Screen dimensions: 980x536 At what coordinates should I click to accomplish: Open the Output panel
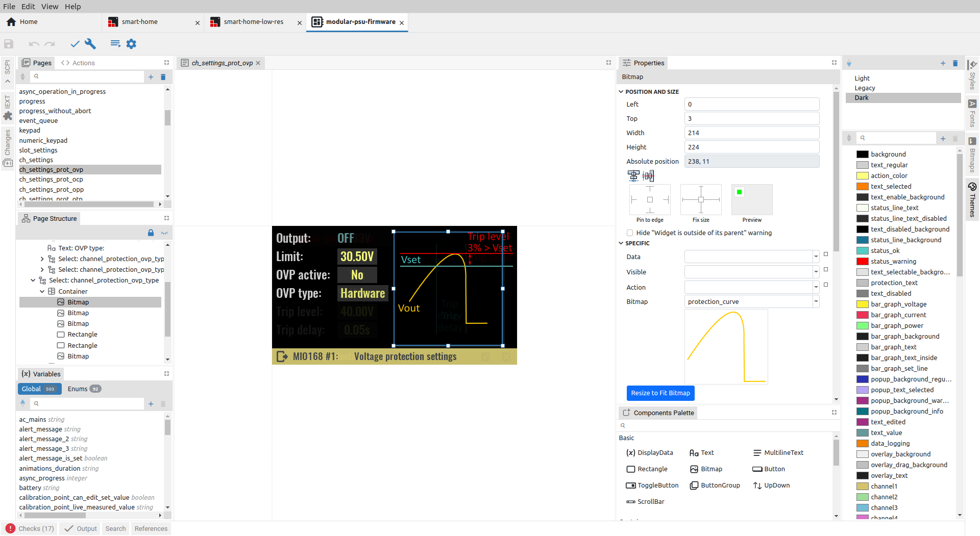[x=81, y=529]
